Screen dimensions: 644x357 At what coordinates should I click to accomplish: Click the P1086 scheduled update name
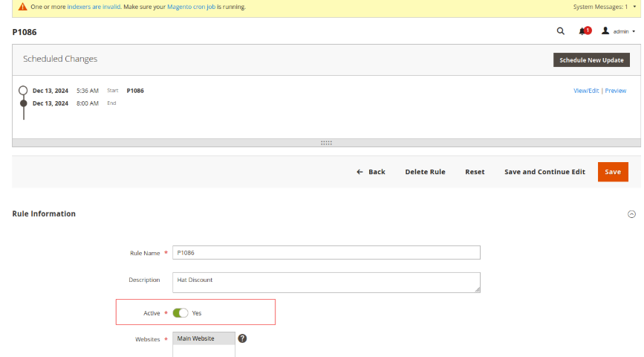point(135,91)
